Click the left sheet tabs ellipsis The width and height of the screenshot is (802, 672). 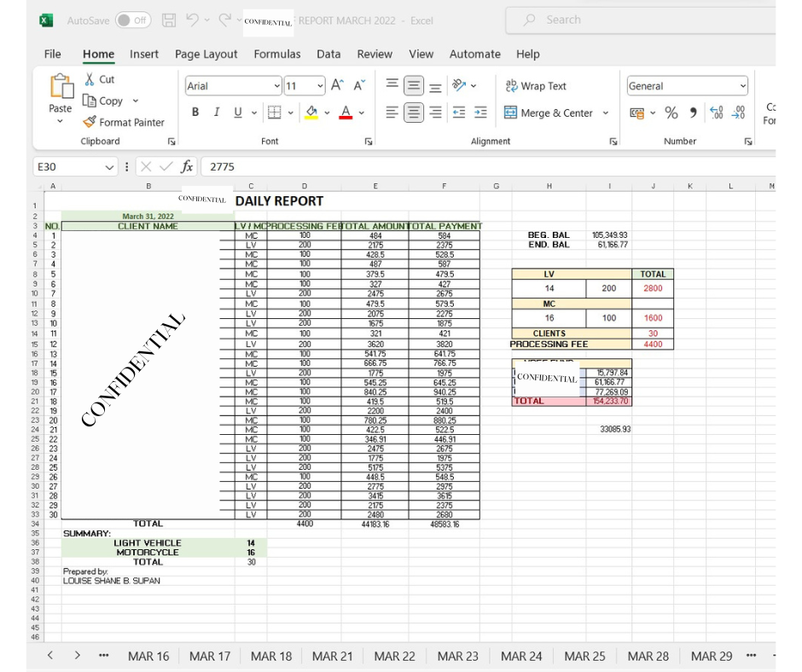click(x=104, y=655)
